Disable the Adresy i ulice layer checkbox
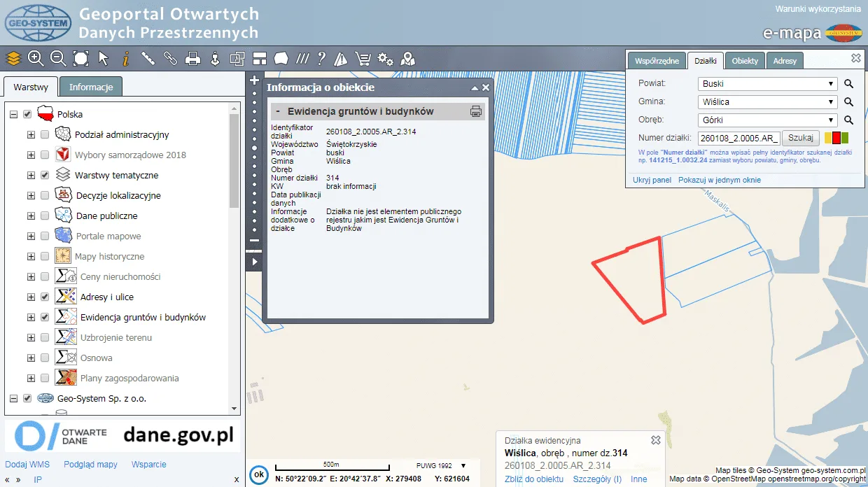The image size is (868, 487). (x=45, y=297)
